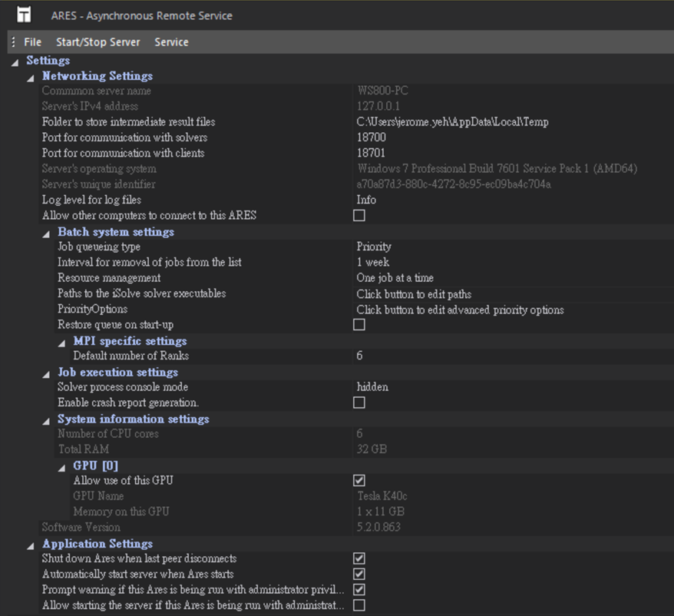This screenshot has width=674, height=616.
Task: Enable crash report generation checkbox
Action: [359, 402]
